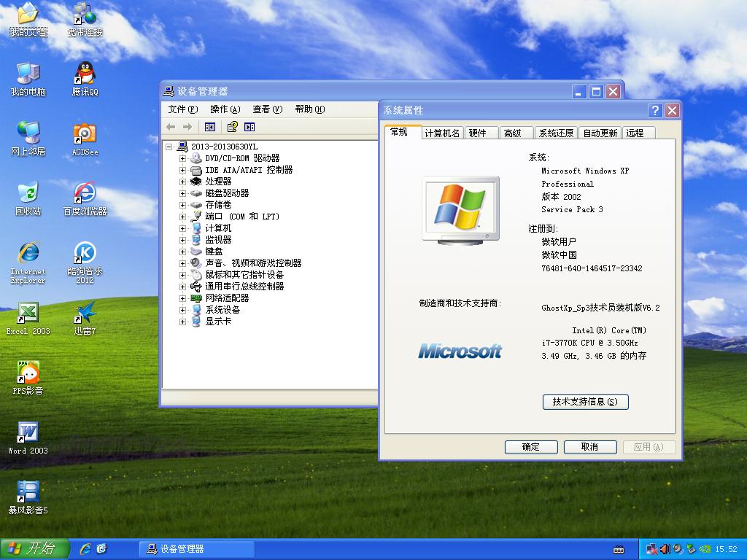Screen dimensions: 747x560
Task: Select 计算机 tree item
Action: pos(218,228)
